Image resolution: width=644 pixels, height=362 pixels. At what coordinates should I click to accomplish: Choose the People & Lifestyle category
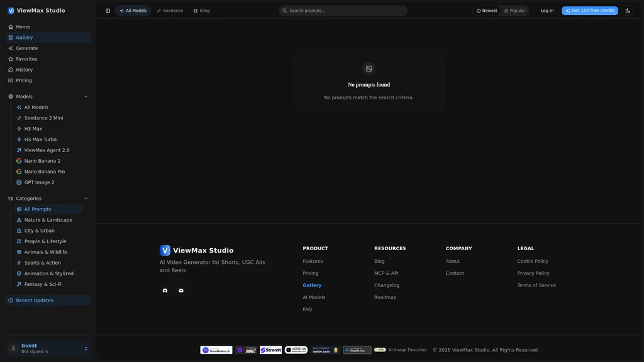48,241
